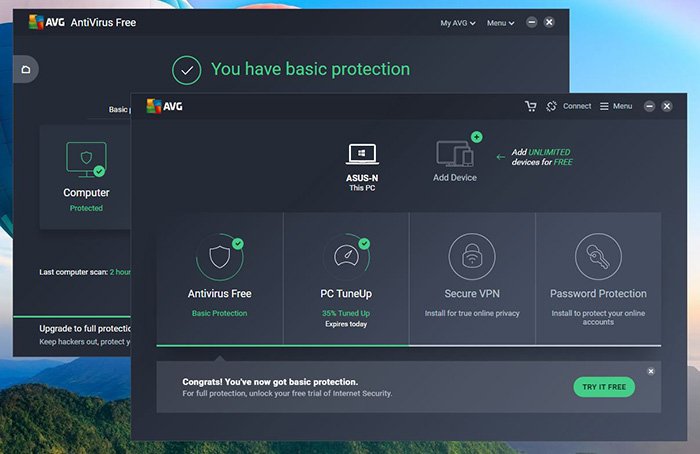
Task: Click the TRY IT FREE button
Action: point(604,387)
